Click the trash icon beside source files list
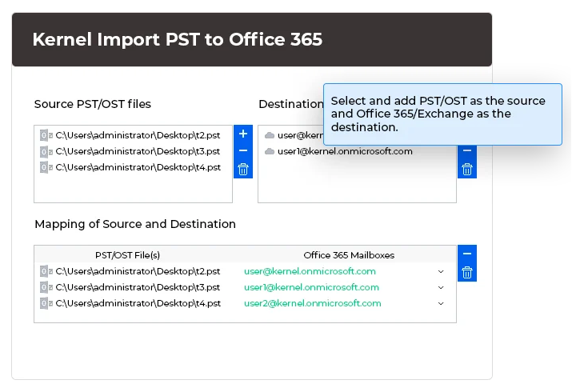 tap(243, 169)
